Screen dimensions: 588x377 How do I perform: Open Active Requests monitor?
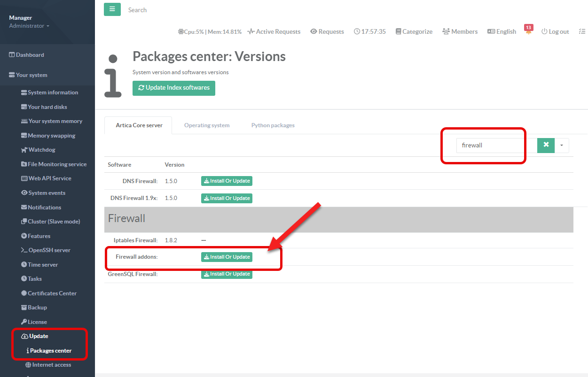pyautogui.click(x=274, y=31)
